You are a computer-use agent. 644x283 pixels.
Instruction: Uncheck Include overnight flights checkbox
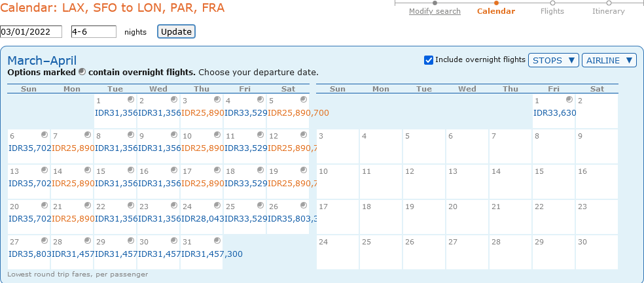pyautogui.click(x=429, y=60)
